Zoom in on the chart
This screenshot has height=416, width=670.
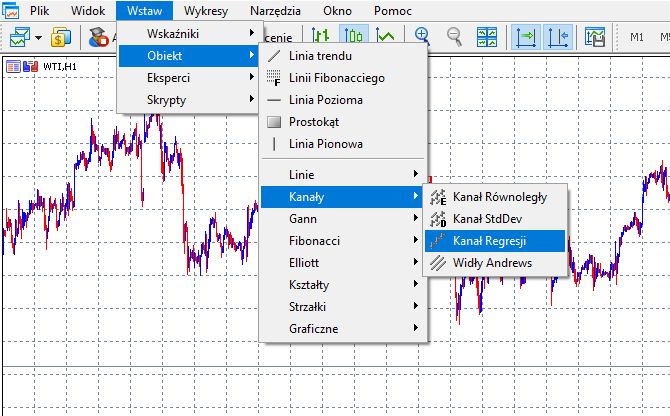pos(422,37)
